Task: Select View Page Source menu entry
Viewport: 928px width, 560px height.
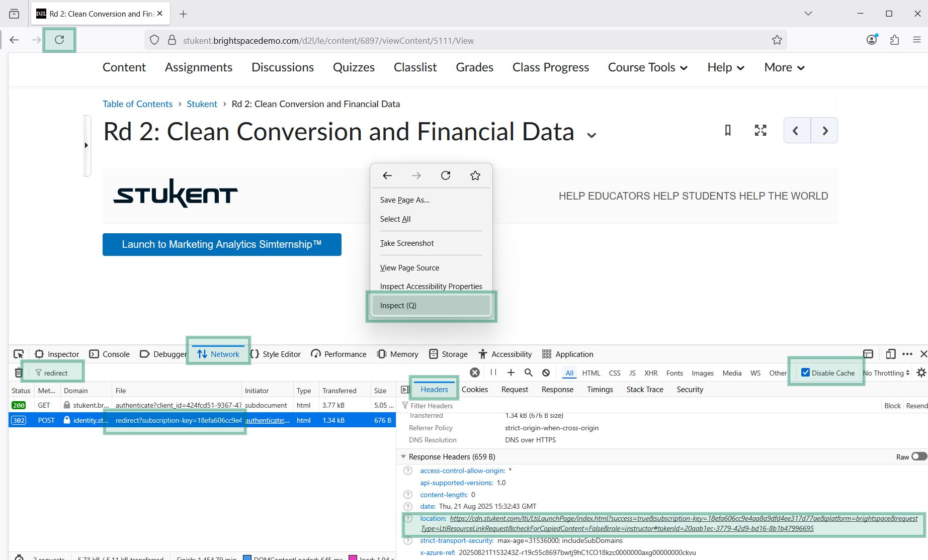Action: [x=409, y=268]
